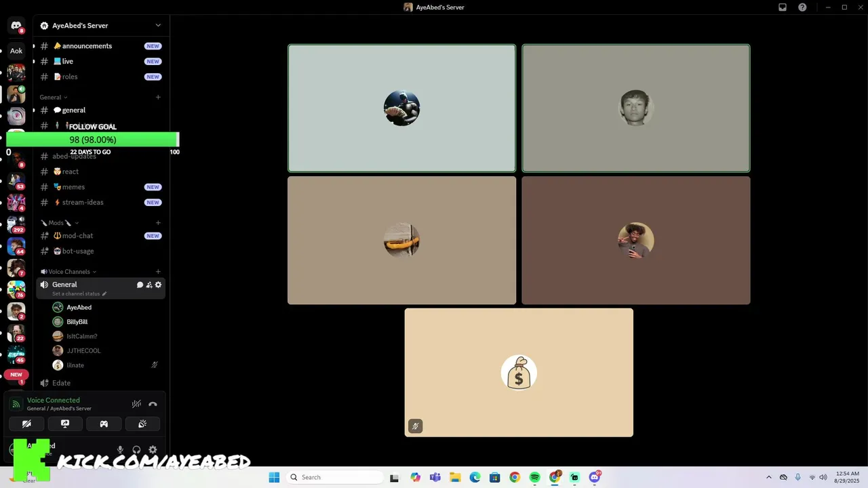Open File Explorer from the taskbar

tap(455, 477)
